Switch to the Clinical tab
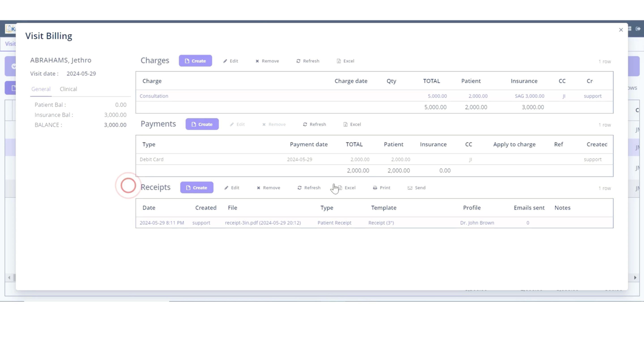 68,89
